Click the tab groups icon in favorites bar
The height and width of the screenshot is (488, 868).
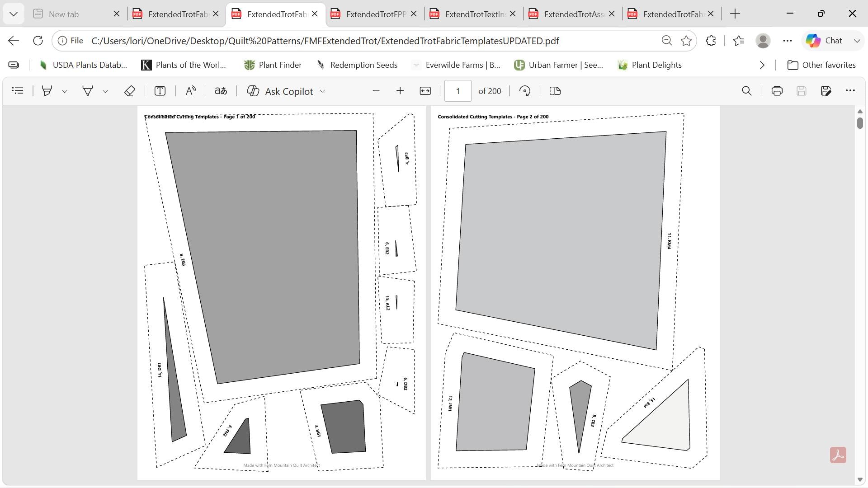[14, 65]
